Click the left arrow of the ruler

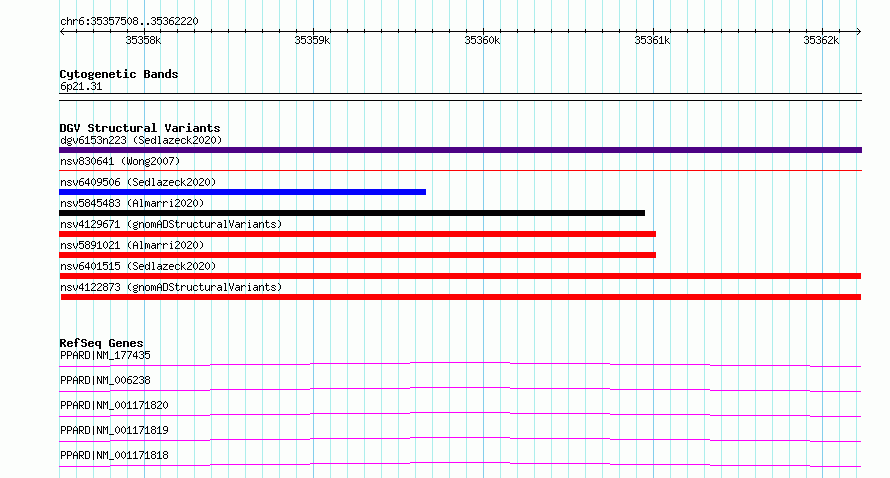[x=62, y=31]
